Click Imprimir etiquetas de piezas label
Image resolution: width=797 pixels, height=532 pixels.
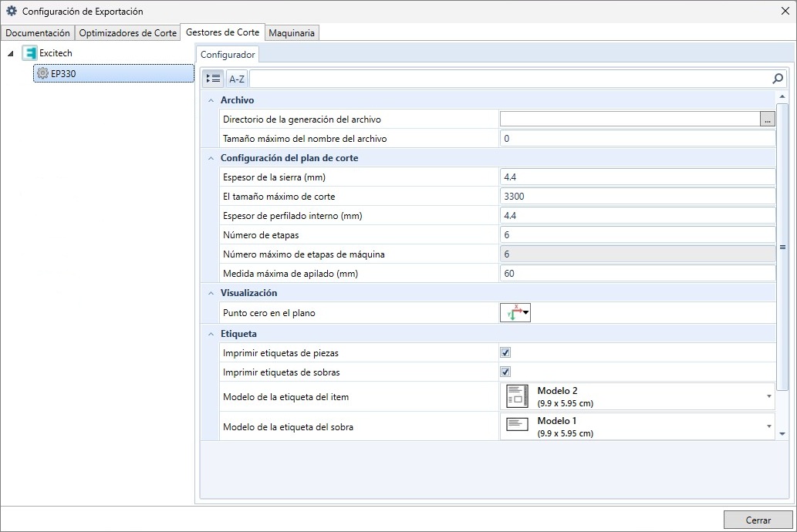click(x=281, y=353)
